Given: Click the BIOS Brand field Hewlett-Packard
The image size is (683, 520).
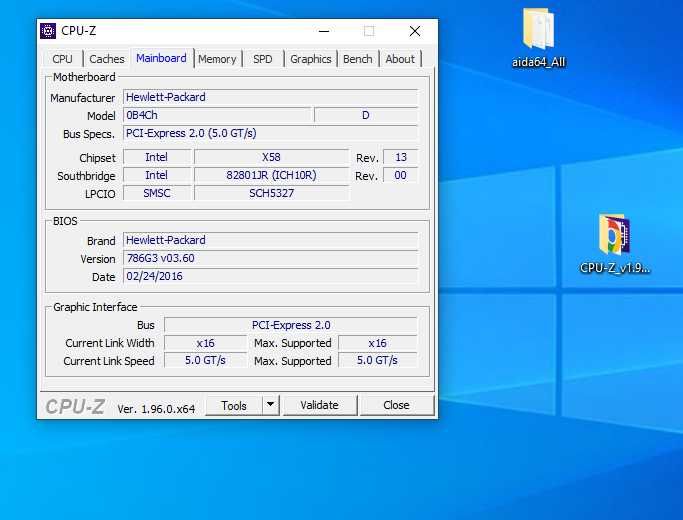Looking at the screenshot, I should (x=270, y=240).
